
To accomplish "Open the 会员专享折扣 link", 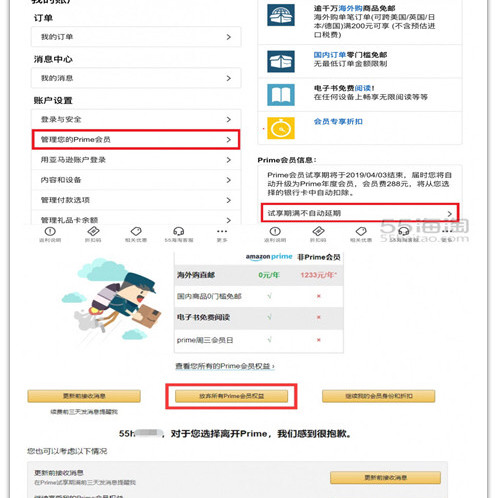I will tap(338, 121).
